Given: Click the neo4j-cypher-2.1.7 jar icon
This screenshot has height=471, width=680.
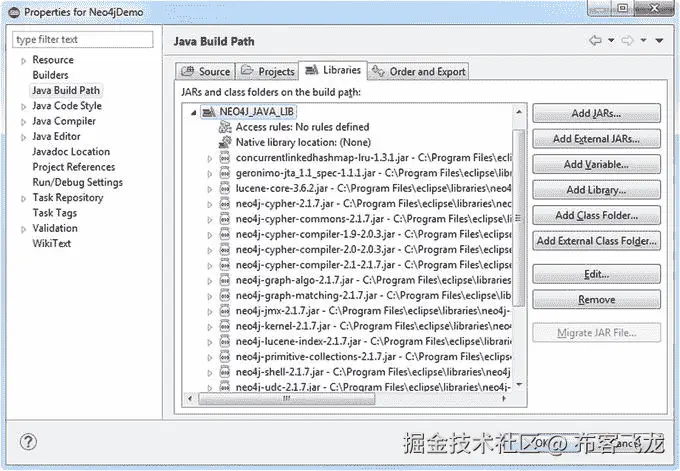Looking at the screenshot, I should click(x=225, y=203).
